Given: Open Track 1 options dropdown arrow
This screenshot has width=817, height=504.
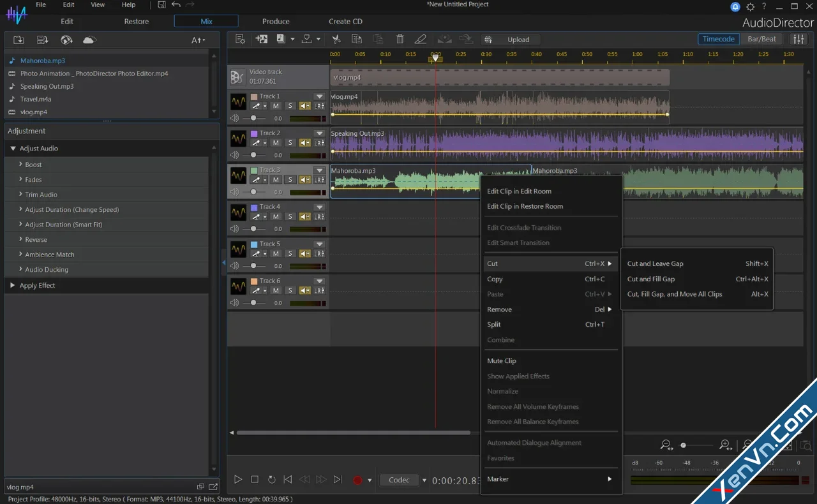Looking at the screenshot, I should pos(320,97).
